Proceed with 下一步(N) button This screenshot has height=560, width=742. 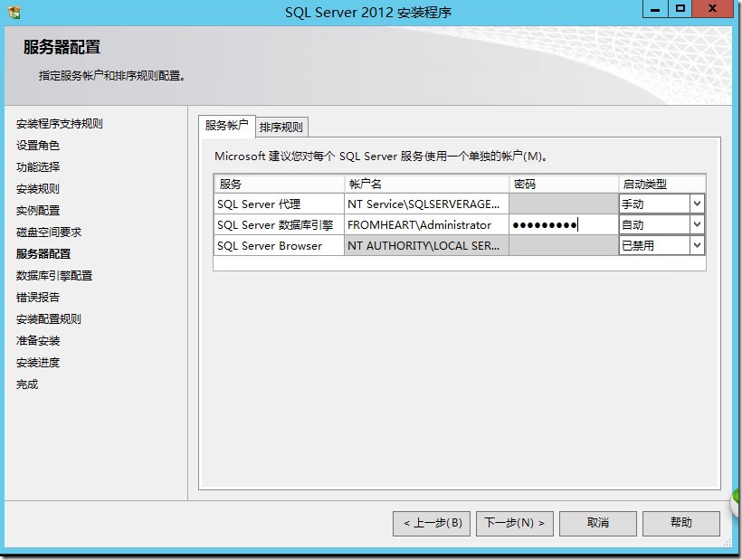click(x=515, y=523)
